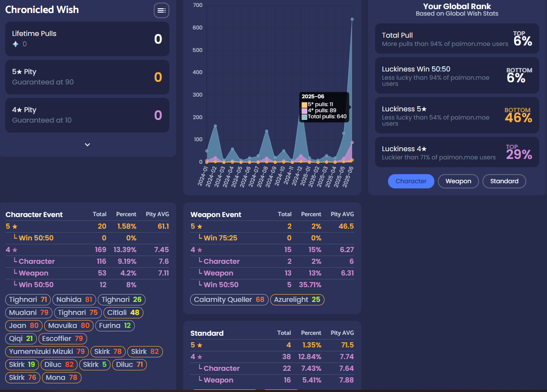Click the Mualani 79 pull chip

(29, 313)
